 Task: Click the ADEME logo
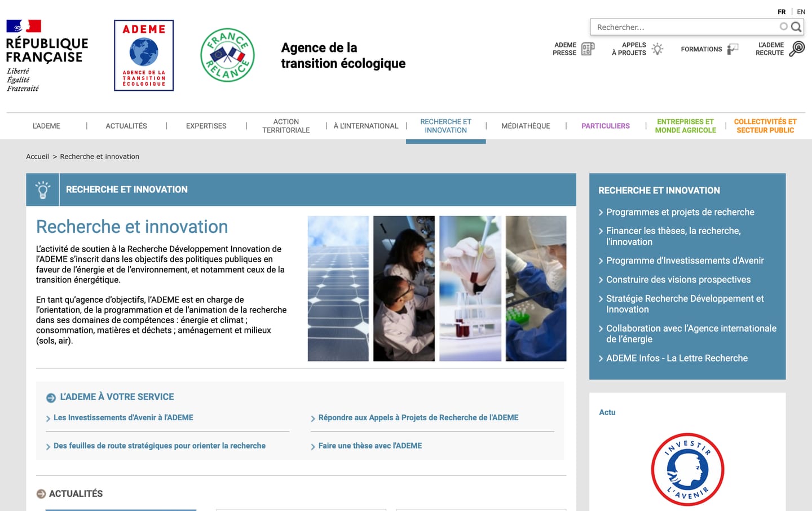(144, 55)
